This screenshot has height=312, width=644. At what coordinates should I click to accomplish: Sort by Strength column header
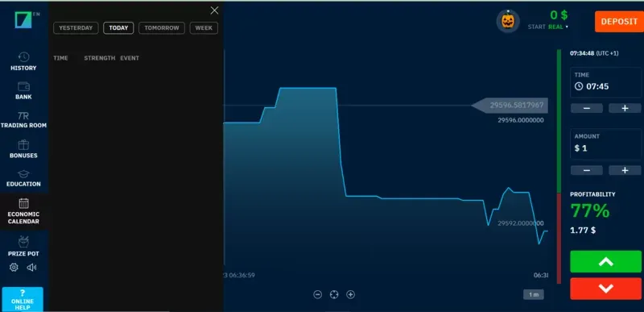[99, 58]
